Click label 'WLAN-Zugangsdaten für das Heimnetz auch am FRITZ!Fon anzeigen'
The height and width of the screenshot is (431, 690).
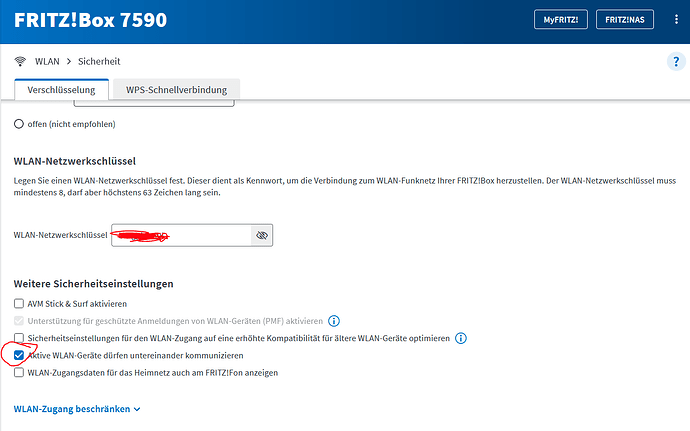pyautogui.click(x=153, y=372)
